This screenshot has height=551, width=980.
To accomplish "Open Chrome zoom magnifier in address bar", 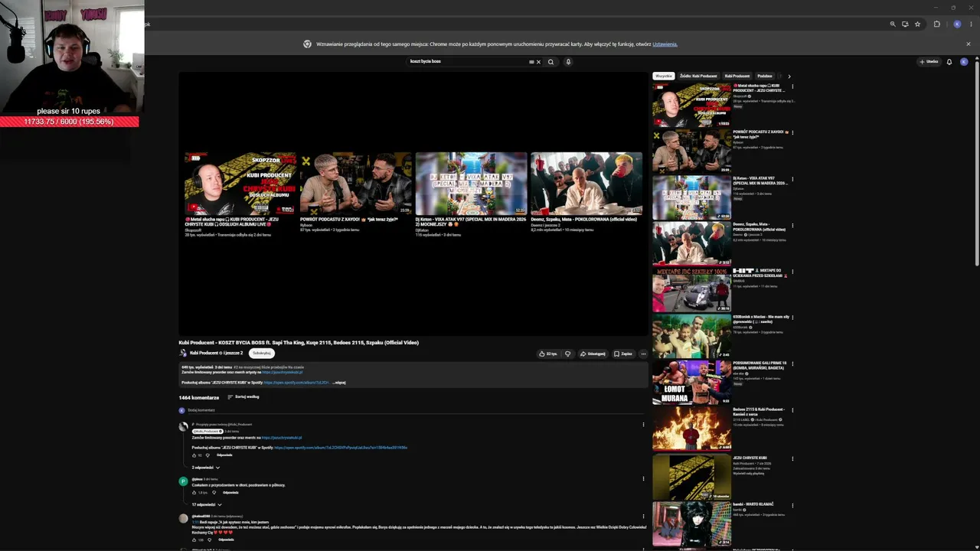I will tap(893, 24).
